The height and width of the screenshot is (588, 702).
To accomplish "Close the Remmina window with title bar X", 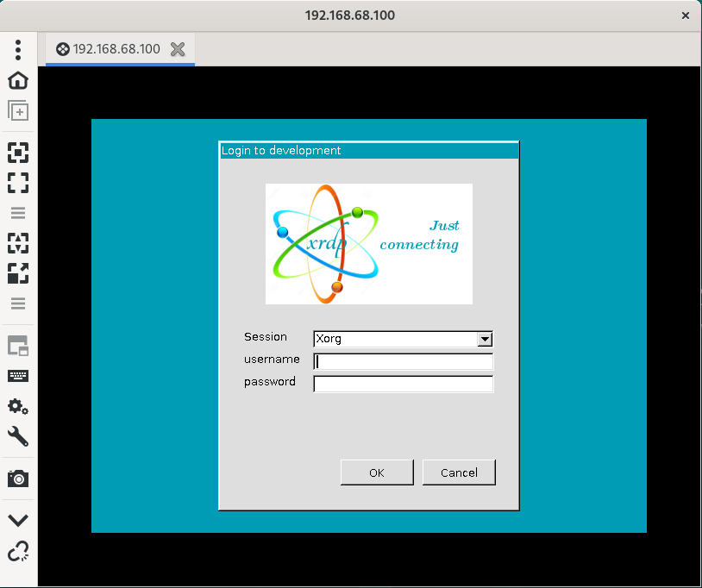I will (x=685, y=16).
